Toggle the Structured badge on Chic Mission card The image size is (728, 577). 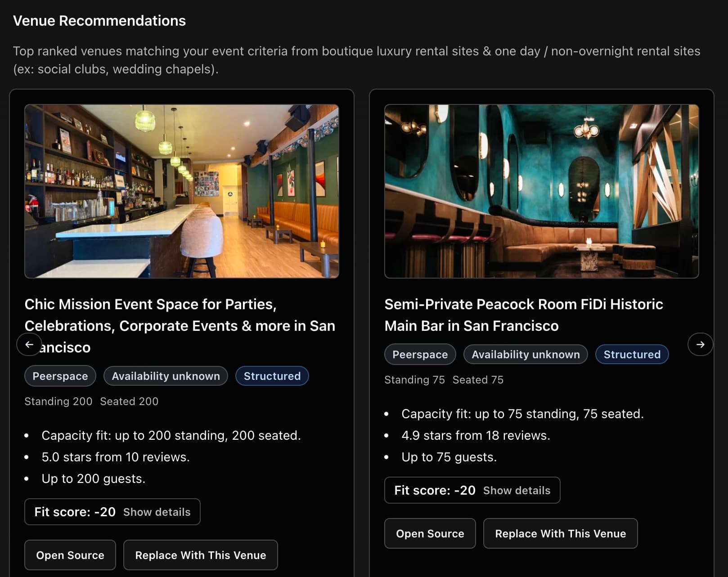coord(272,376)
